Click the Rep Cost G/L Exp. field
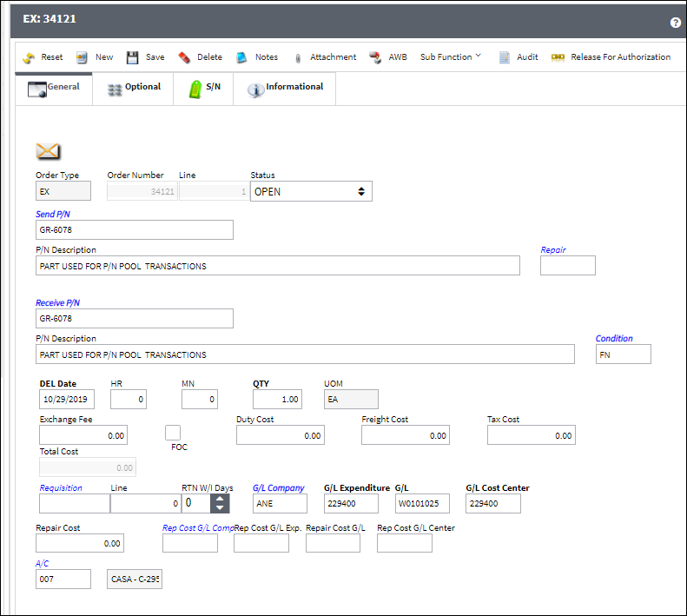This screenshot has height=616, width=687. [261, 543]
